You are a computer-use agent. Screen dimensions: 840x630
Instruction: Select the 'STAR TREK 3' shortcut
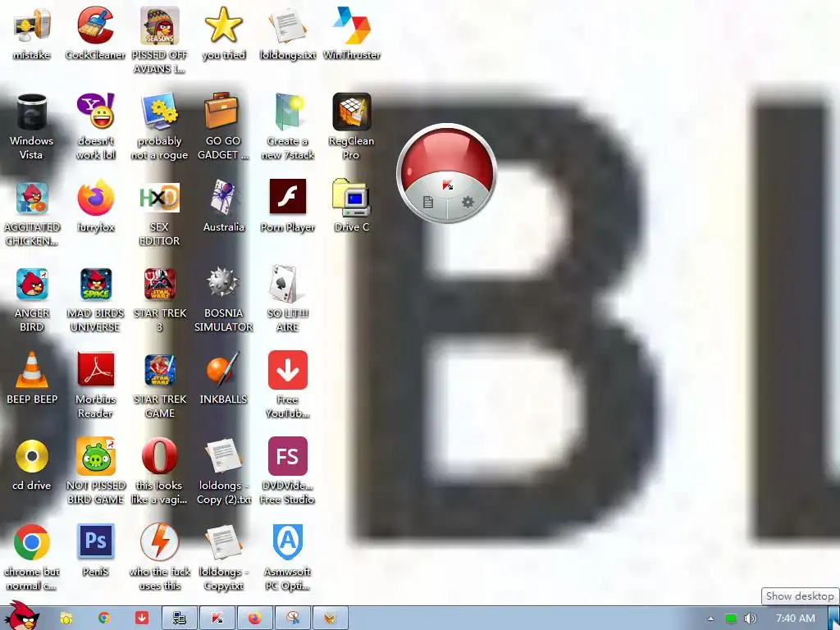point(160,284)
